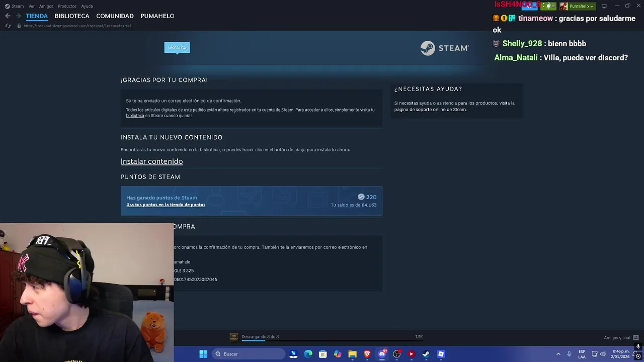Image resolution: width=644 pixels, height=362 pixels.
Task: Switch to the COMUNIDAD tab
Action: pos(115,16)
